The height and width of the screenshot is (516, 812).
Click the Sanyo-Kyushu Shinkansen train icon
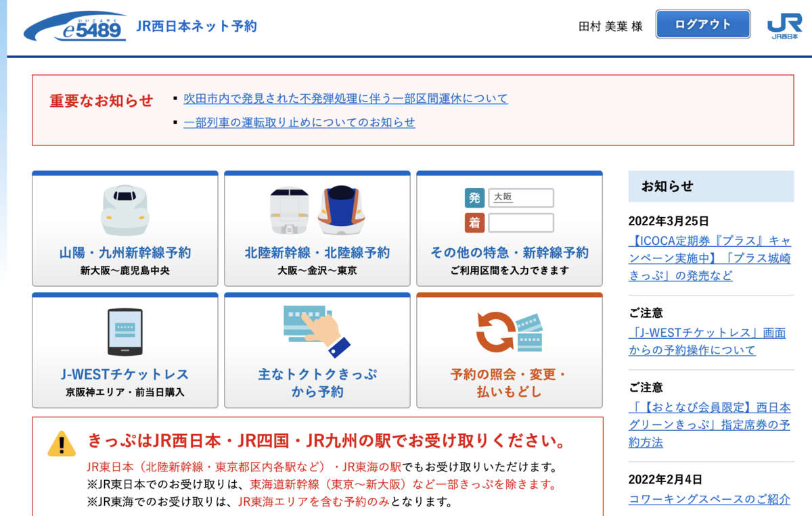pyautogui.click(x=125, y=210)
